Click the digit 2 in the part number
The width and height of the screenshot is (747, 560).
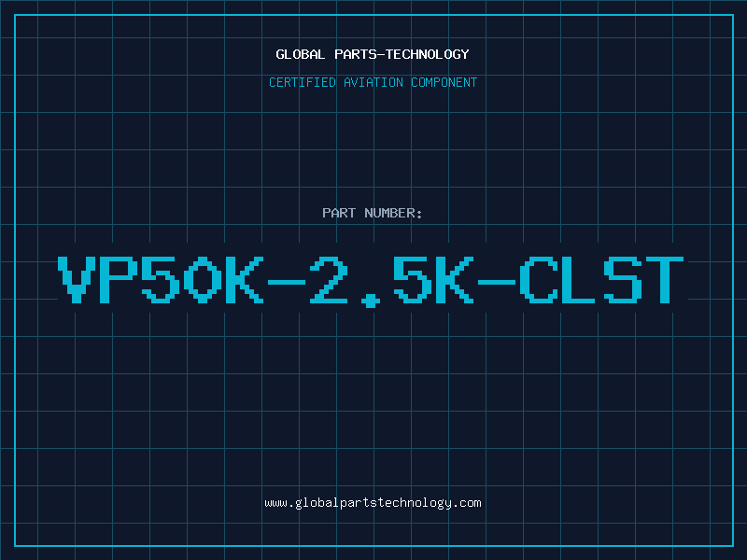(329, 280)
